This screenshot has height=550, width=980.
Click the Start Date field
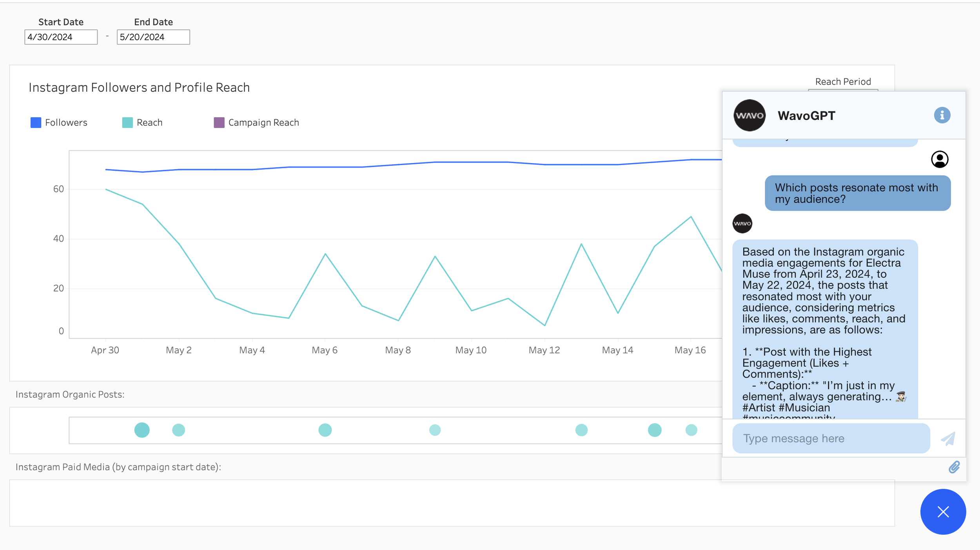[x=61, y=37]
